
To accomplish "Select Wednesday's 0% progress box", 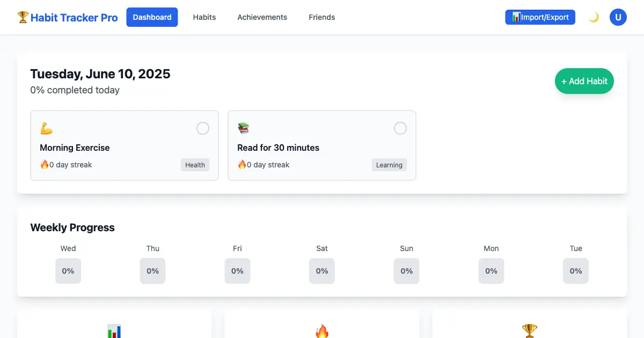I will tap(68, 271).
